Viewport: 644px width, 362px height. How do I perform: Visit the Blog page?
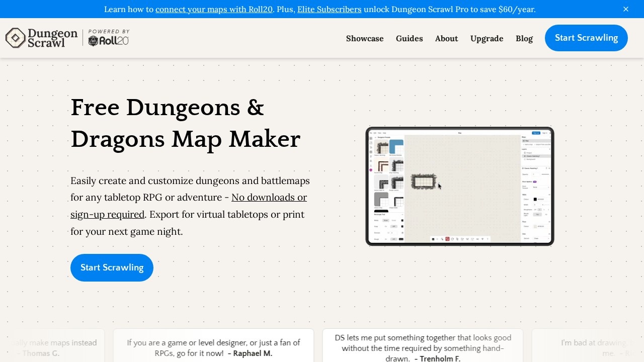(524, 38)
